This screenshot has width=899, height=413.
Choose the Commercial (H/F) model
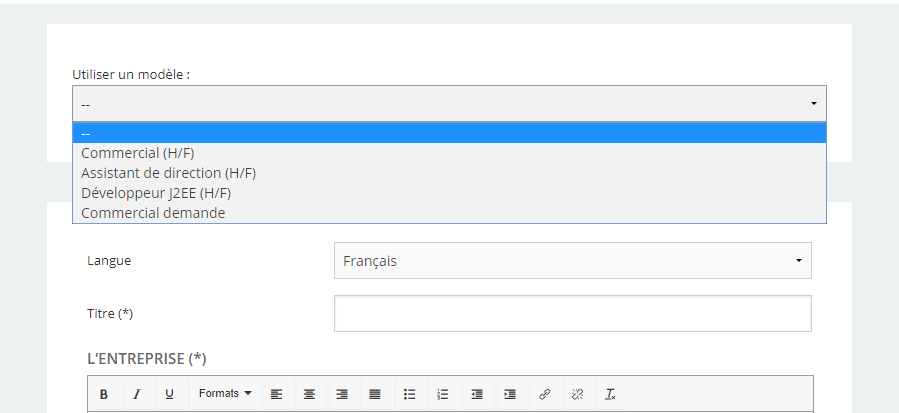[450, 153]
